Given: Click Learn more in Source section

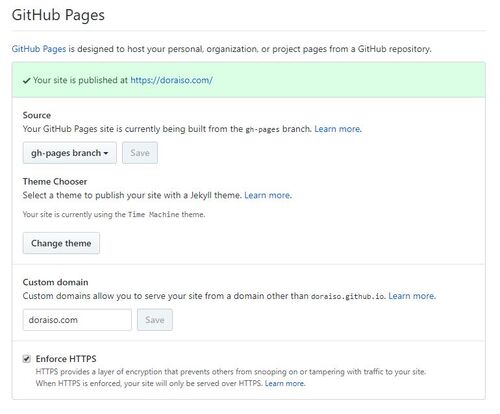Looking at the screenshot, I should coord(338,129).
